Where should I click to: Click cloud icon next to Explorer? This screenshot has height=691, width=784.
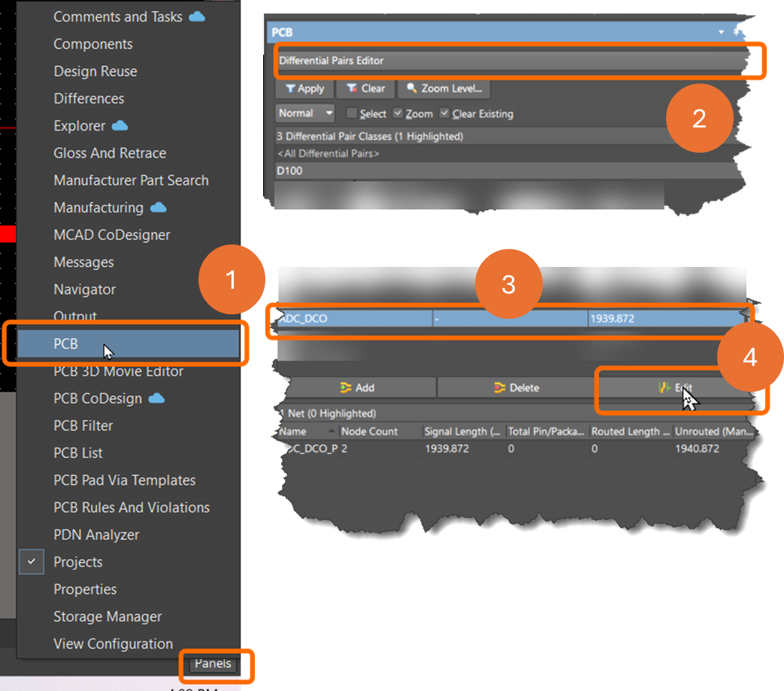click(120, 126)
